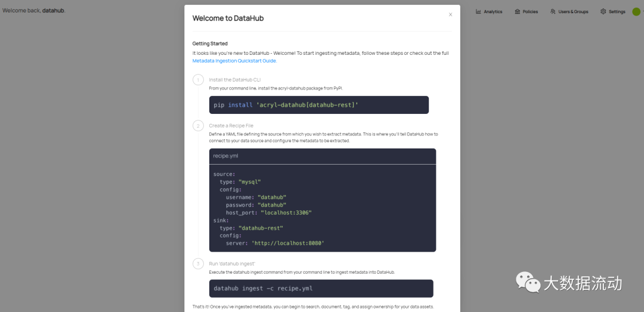Click the pip install command code block

point(318,105)
